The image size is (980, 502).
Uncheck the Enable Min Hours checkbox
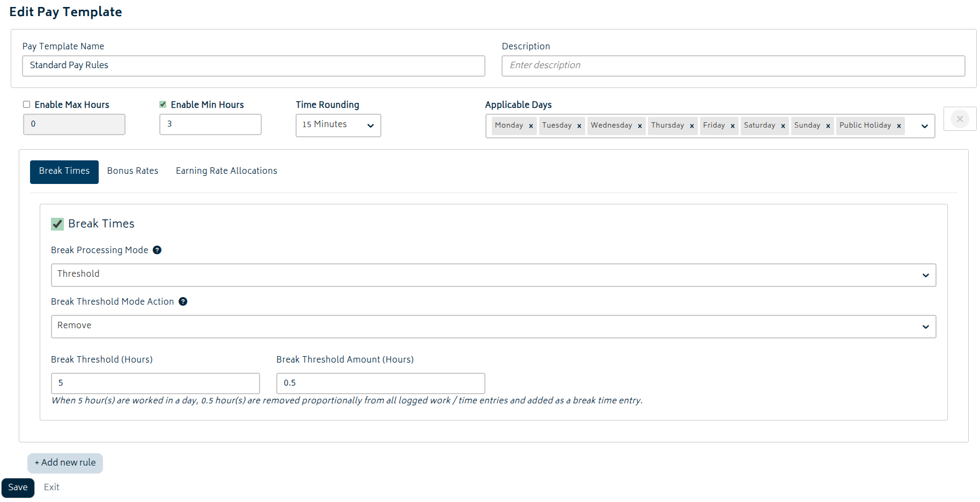163,105
